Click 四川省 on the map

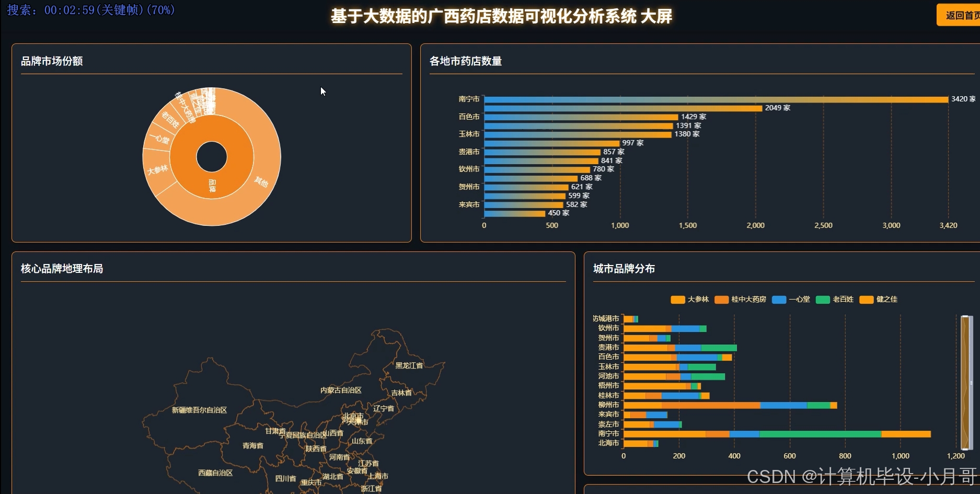point(285,479)
